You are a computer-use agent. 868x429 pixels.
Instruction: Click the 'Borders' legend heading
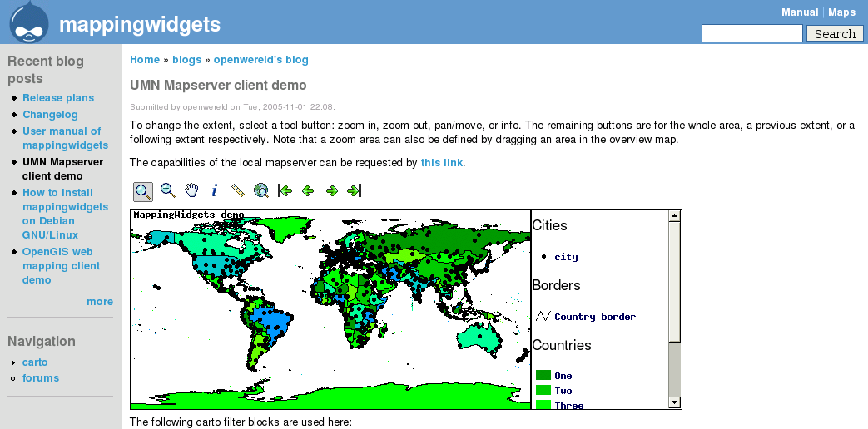pyautogui.click(x=556, y=285)
